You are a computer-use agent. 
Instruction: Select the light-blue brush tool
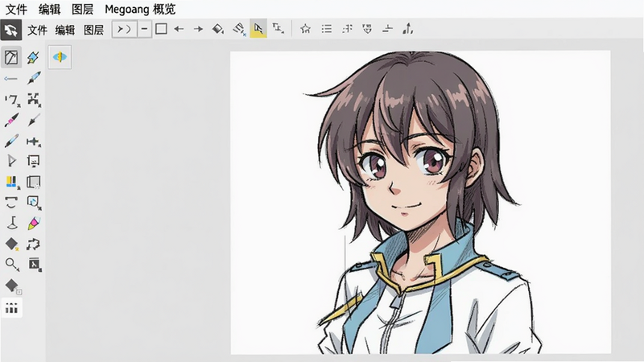pos(11,141)
